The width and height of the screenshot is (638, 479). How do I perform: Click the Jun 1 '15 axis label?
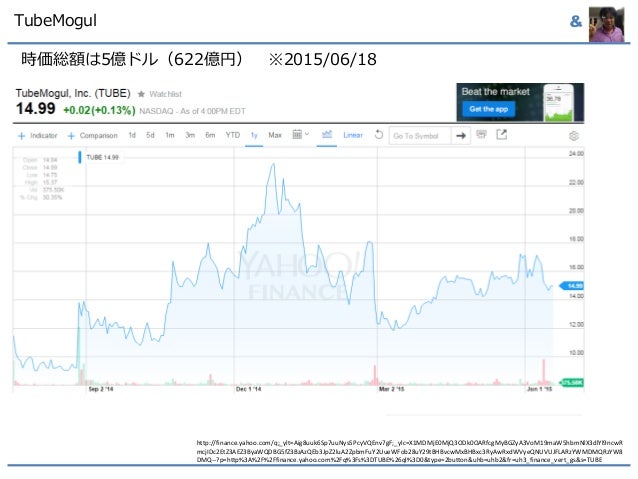click(540, 389)
